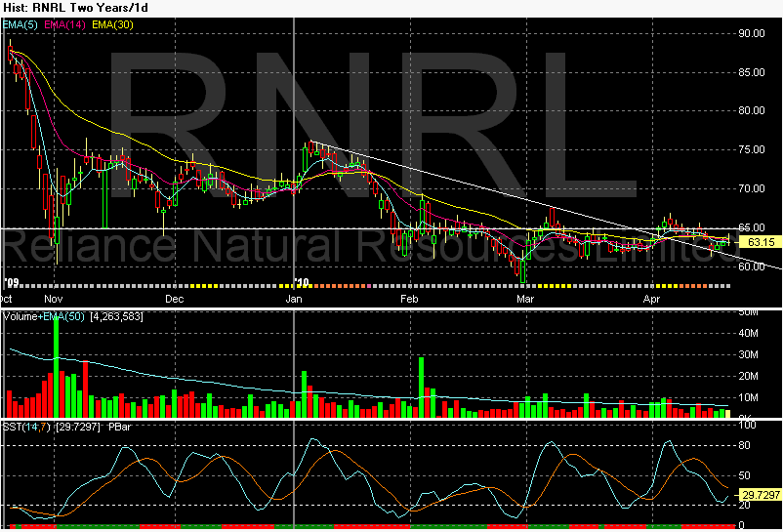Click the 85.00 price axis label

[752, 72]
